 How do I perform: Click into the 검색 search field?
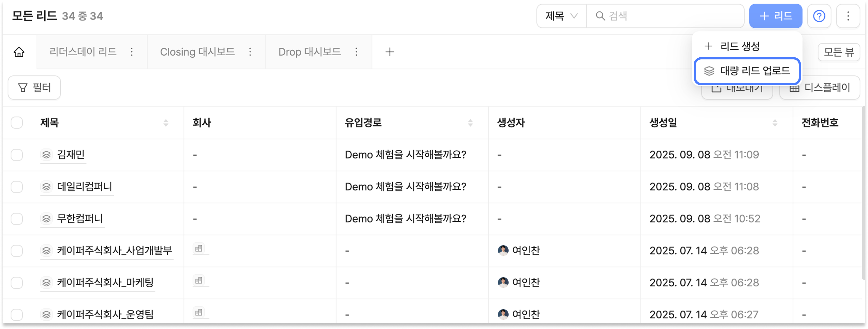tap(671, 16)
